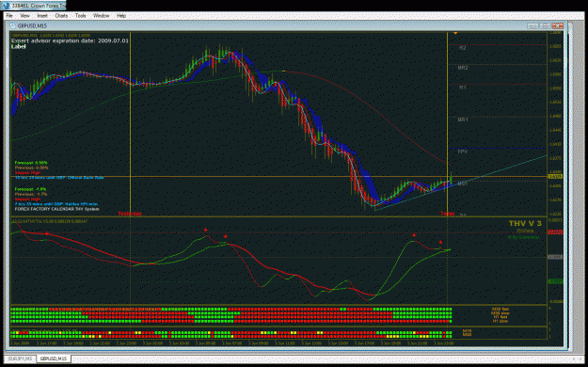Open the Charts menu
Screen dimensions: 588x367
(61, 16)
